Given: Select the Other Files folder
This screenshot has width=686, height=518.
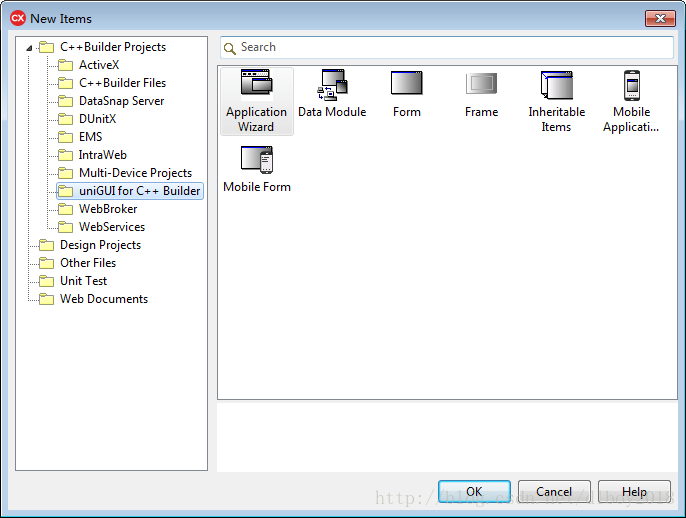Looking at the screenshot, I should click(88, 263).
